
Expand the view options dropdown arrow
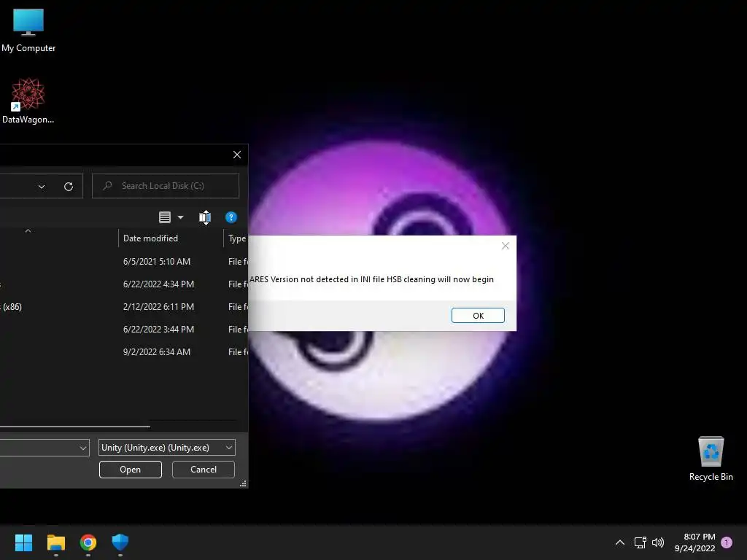(x=181, y=217)
